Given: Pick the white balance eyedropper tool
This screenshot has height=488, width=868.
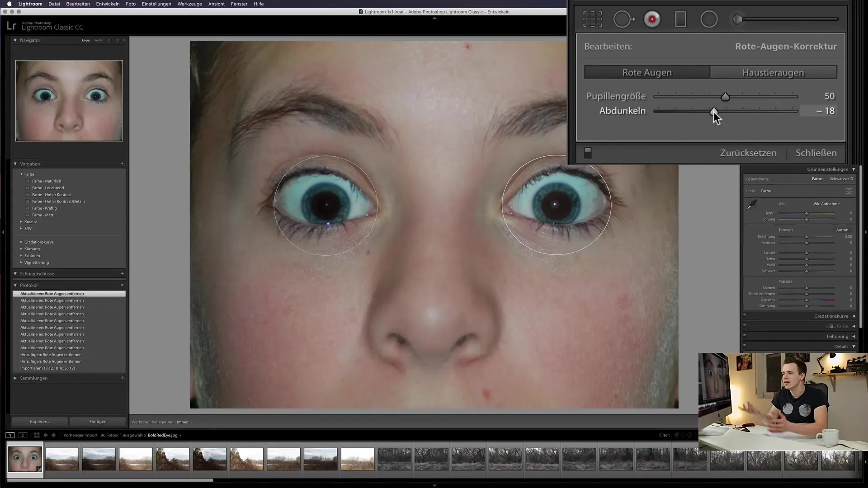Looking at the screenshot, I should click(x=752, y=205).
